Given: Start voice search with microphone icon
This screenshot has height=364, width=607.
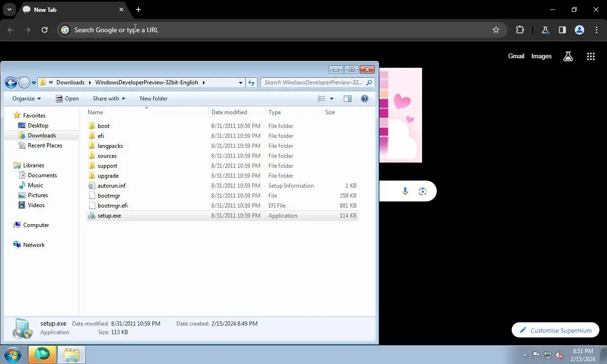Looking at the screenshot, I should (405, 191).
